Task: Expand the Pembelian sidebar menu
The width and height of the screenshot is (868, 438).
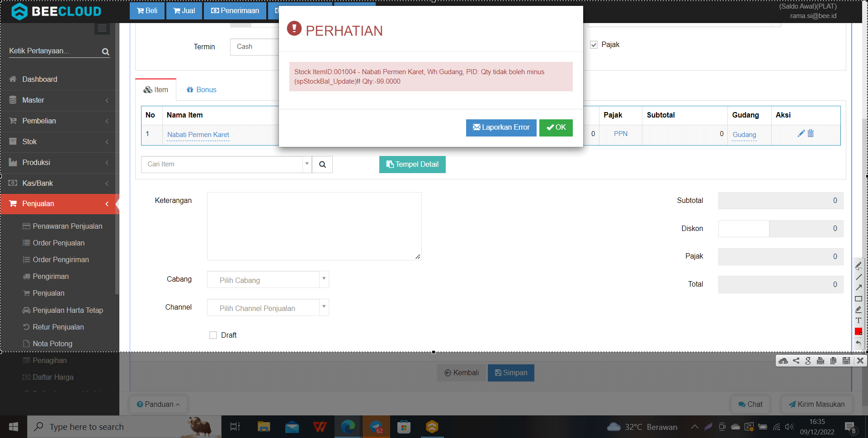Action: pyautogui.click(x=59, y=121)
